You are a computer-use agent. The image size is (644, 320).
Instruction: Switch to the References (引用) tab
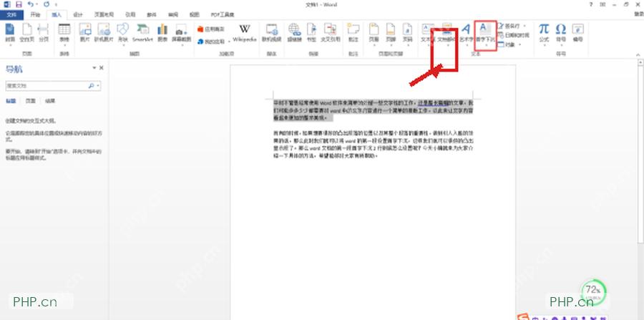point(130,15)
